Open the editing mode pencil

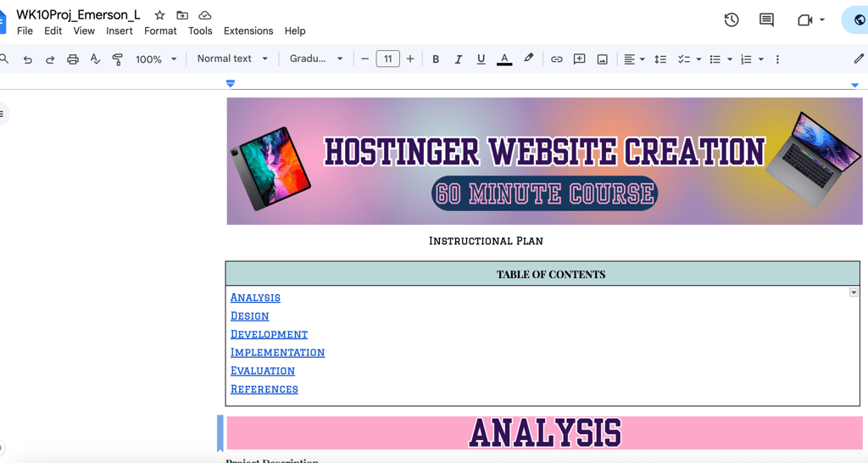[859, 59]
